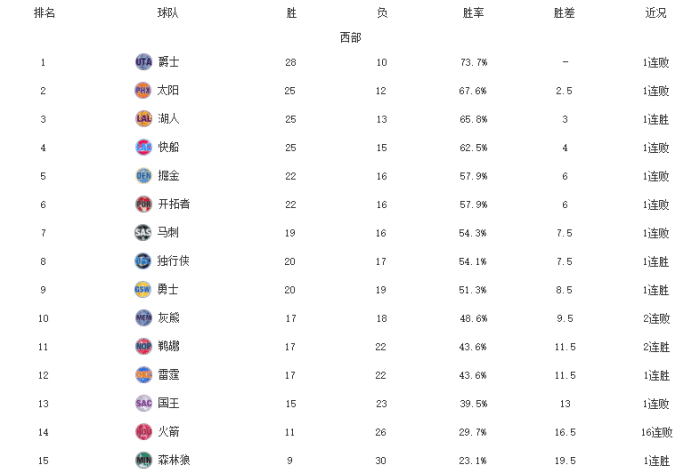Click the Lakers team logo

coord(144,119)
